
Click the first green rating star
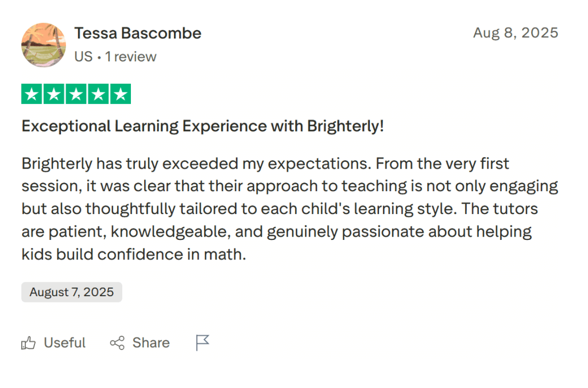32,94
